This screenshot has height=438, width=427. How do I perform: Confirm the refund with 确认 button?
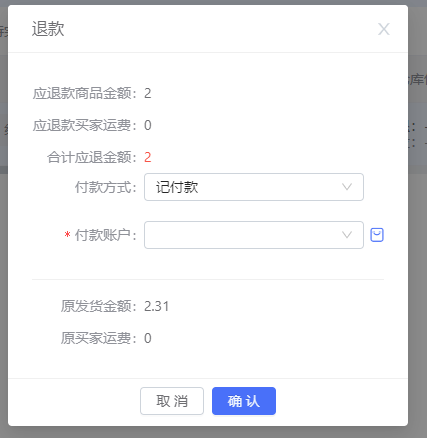click(244, 401)
